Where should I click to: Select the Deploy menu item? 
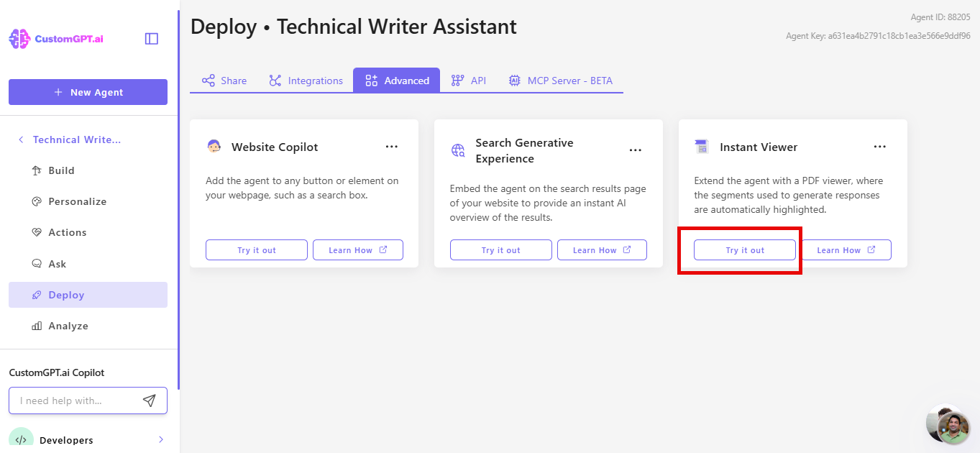(88, 295)
